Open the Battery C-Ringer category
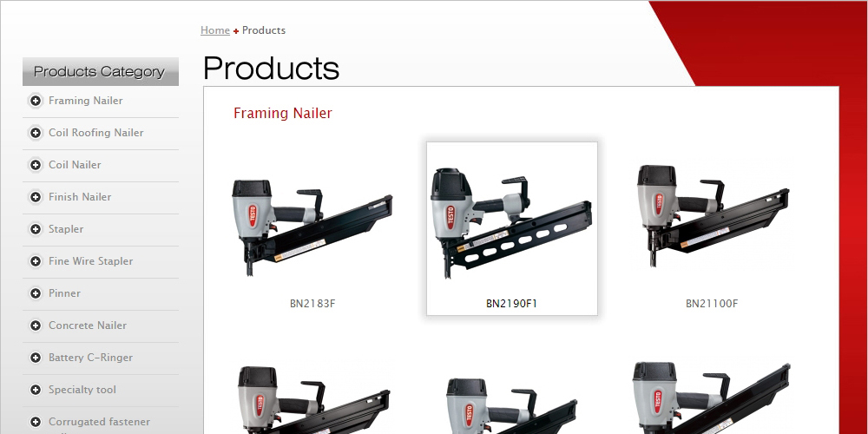The width and height of the screenshot is (868, 434). [91, 358]
